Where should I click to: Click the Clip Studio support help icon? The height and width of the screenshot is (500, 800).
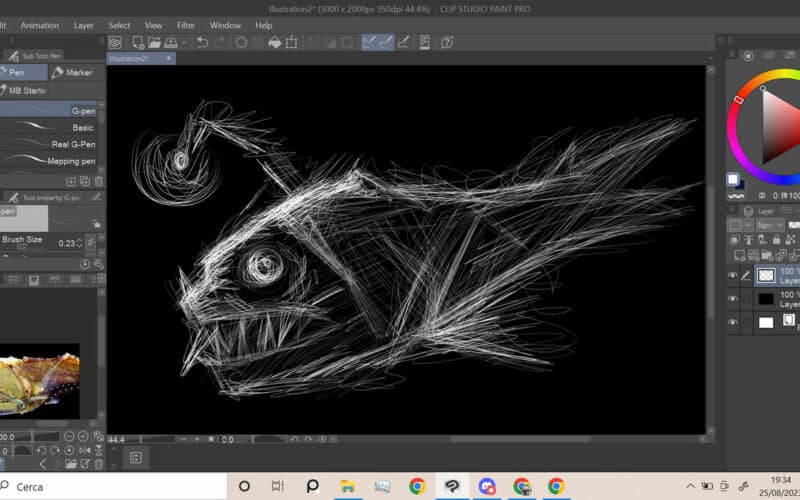(x=447, y=42)
